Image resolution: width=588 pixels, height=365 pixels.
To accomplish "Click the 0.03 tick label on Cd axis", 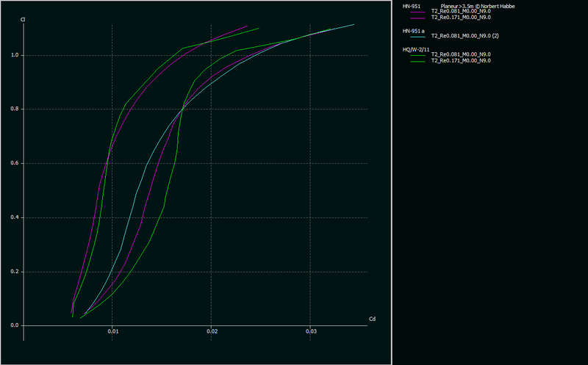I will [310, 332].
